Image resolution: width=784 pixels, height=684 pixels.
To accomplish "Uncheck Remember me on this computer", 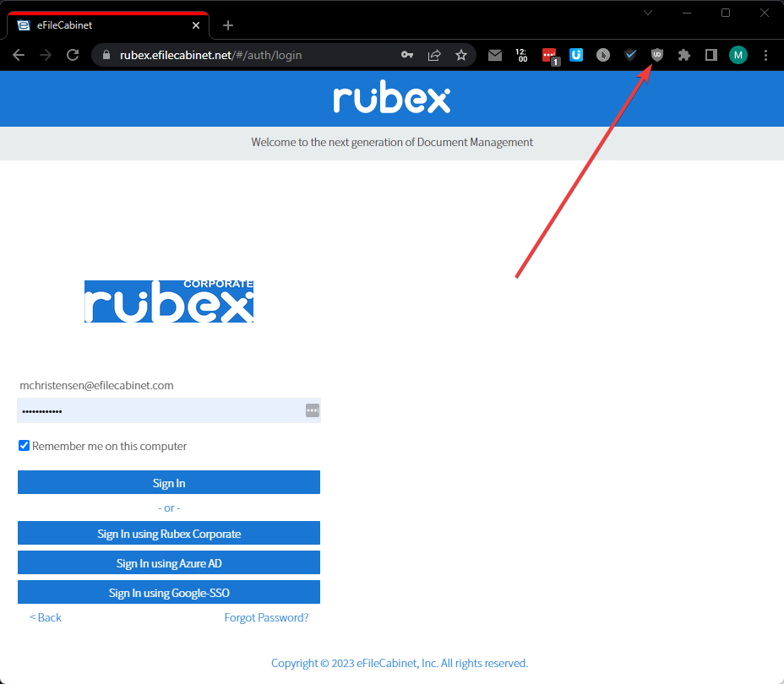I will (x=24, y=446).
